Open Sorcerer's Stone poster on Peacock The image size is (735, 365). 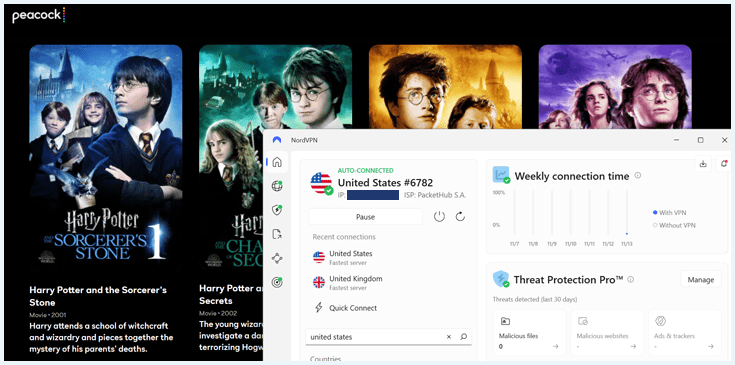(x=106, y=157)
